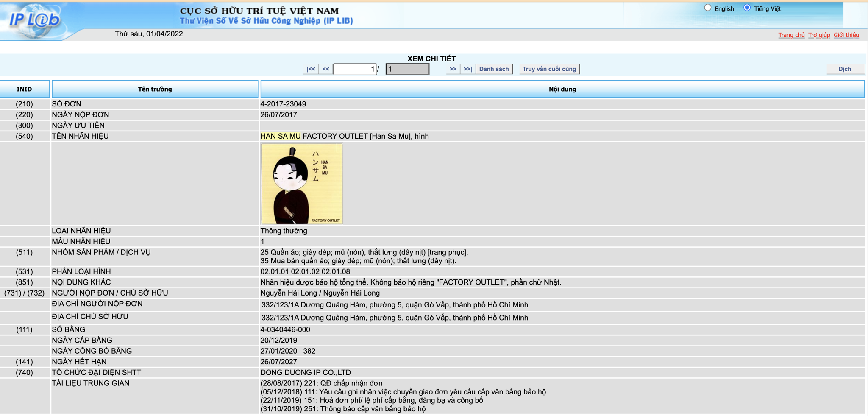868x416 pixels.
Task: Jump to last record with >>| button
Action: tap(467, 69)
